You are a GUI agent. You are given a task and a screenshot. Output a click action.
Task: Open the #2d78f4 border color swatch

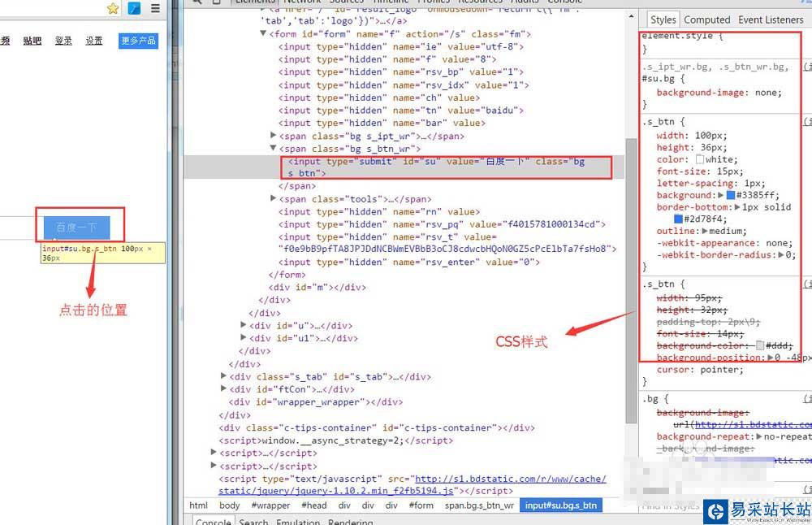pyautogui.click(x=678, y=219)
